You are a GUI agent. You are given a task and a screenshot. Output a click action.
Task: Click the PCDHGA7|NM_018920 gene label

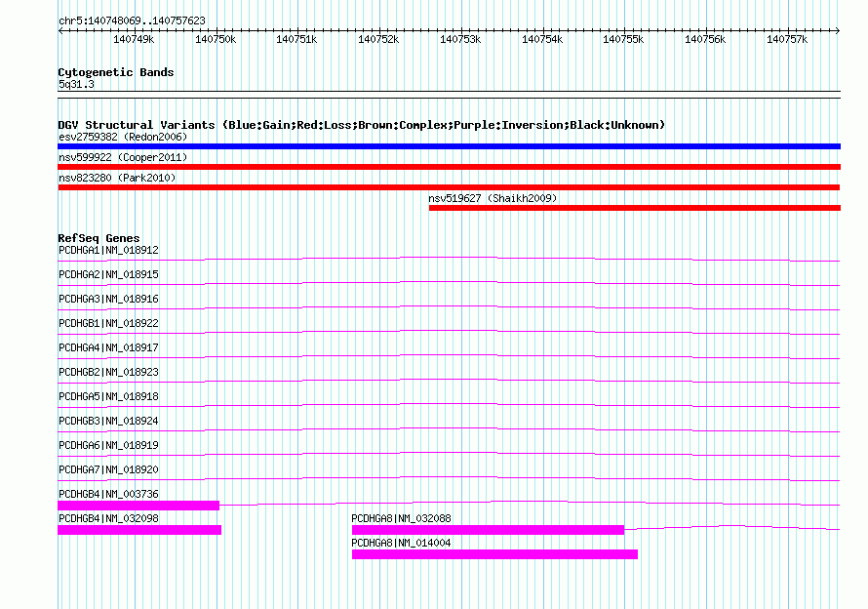[108, 469]
